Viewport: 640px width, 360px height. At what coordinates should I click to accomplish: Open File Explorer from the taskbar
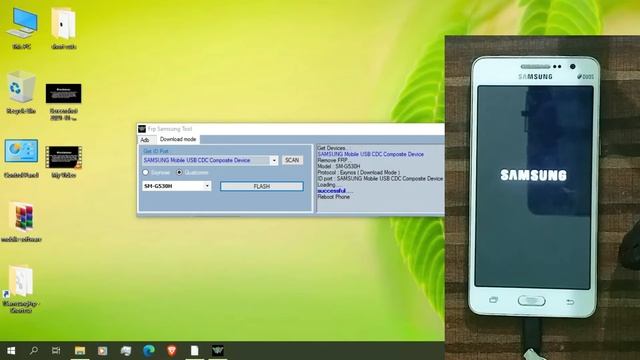click(80, 351)
